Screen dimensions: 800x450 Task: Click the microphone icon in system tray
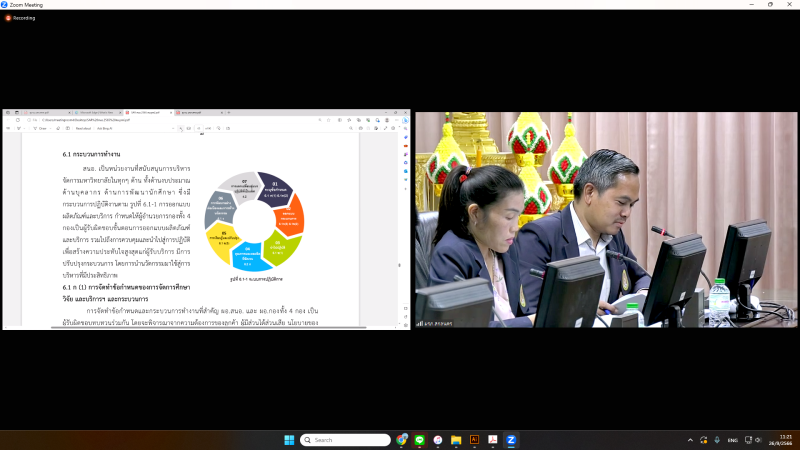point(717,440)
